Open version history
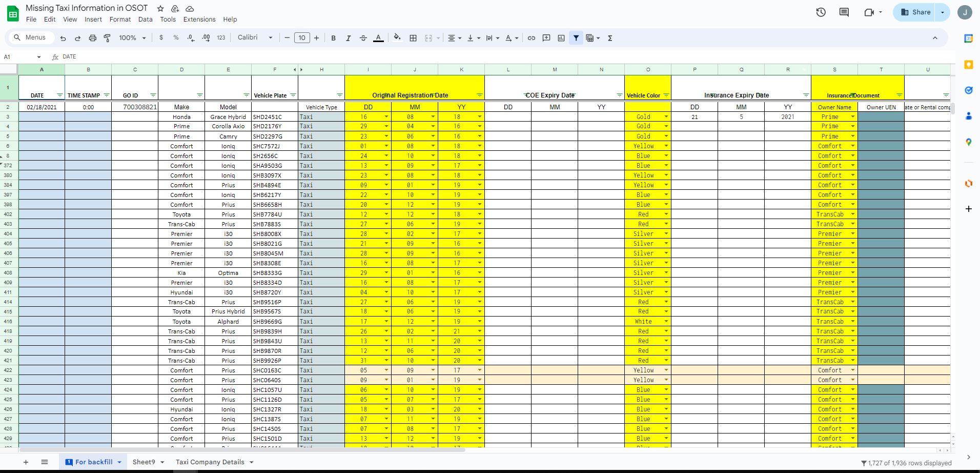 (821, 12)
